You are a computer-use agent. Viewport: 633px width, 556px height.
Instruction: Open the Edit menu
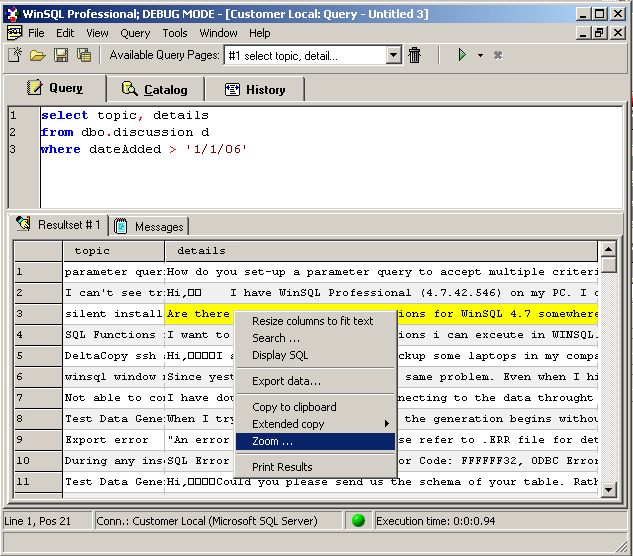click(x=65, y=33)
